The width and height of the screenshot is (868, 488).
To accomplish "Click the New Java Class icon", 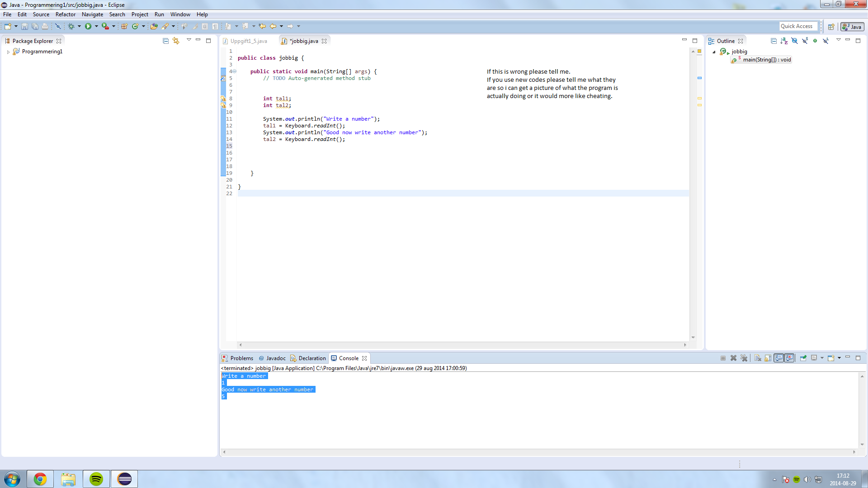I will tap(135, 27).
